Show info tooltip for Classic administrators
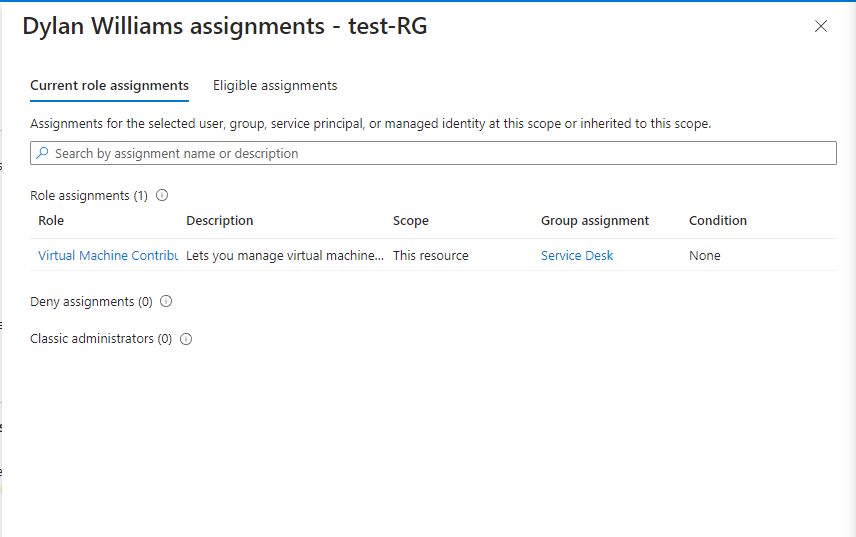 (186, 339)
